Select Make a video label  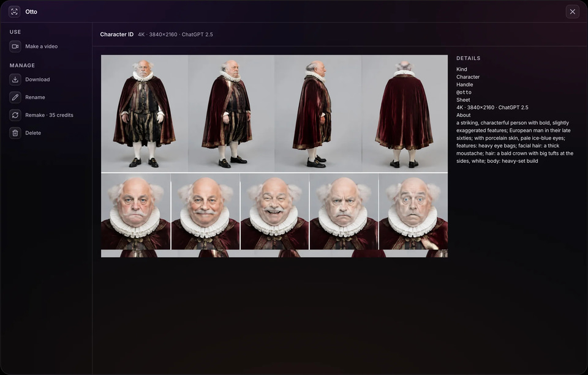tap(41, 46)
